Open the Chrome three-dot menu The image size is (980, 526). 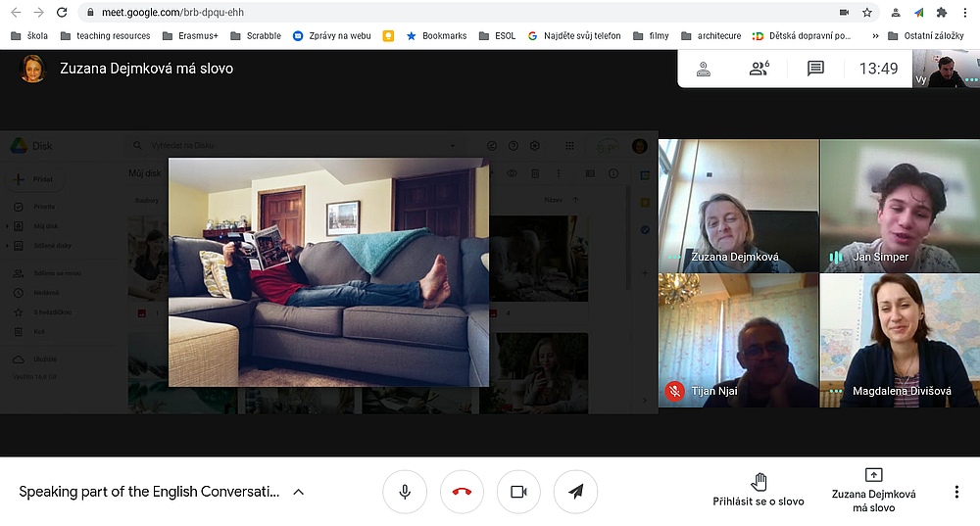(x=965, y=12)
